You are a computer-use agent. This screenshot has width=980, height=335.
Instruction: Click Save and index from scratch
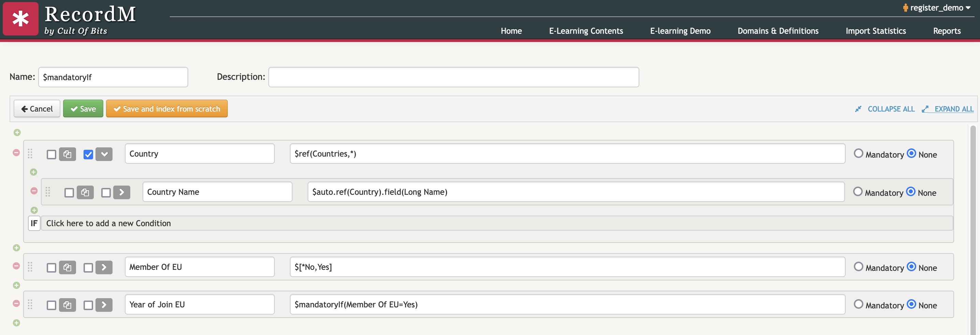tap(167, 108)
